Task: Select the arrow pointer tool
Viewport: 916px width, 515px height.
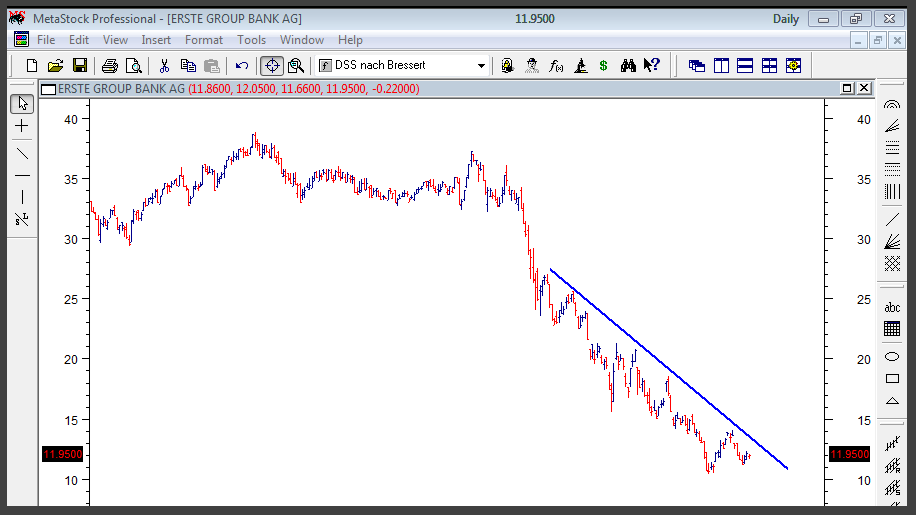Action: coord(22,104)
